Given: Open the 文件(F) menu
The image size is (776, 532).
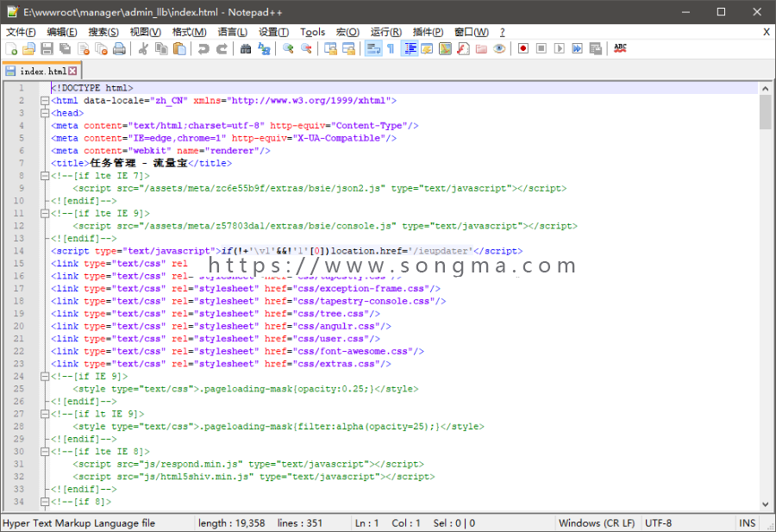Looking at the screenshot, I should point(21,32).
